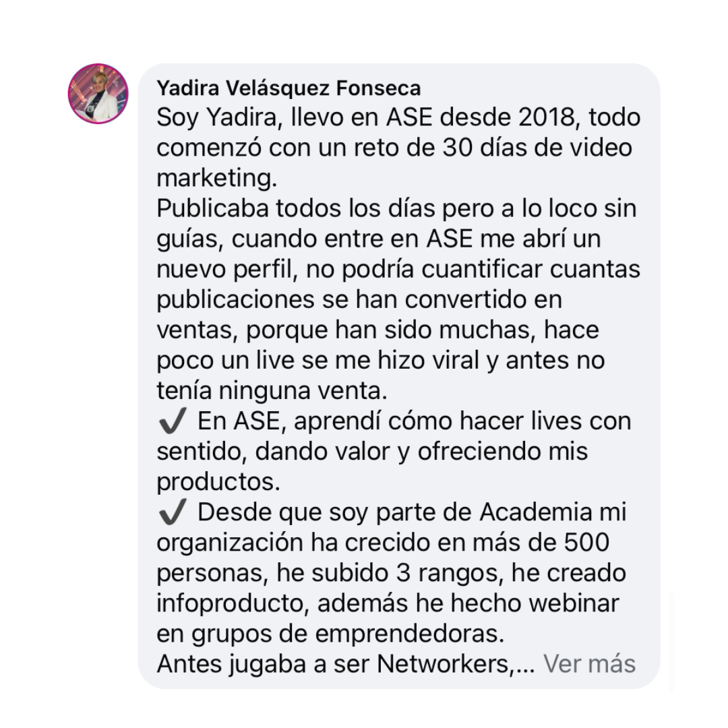This screenshot has height=728, width=728.
Task: Click the line starting with Publicaba todos
Action: pos(396,208)
